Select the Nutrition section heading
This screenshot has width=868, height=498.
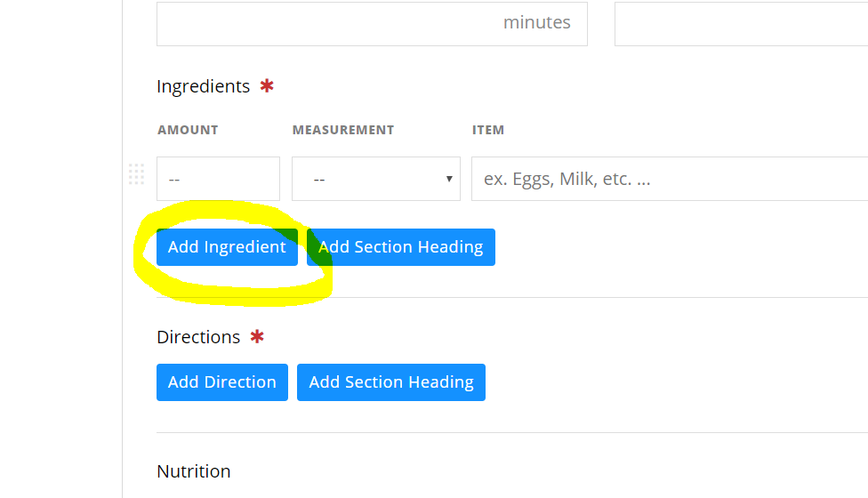click(194, 471)
